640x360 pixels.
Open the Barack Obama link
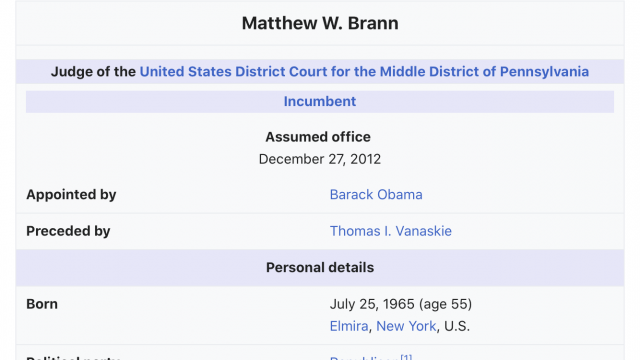[x=376, y=195]
